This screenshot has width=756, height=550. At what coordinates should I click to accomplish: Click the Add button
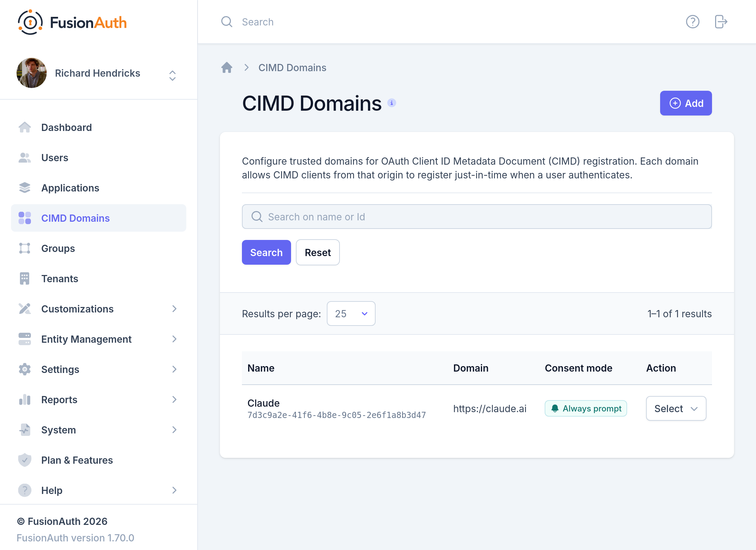coord(686,103)
